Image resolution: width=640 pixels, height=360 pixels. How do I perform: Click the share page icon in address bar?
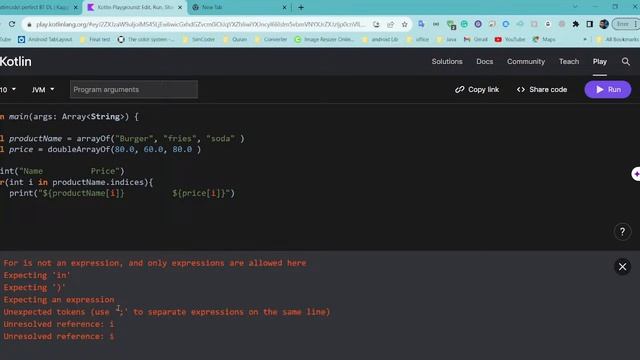[390, 24]
